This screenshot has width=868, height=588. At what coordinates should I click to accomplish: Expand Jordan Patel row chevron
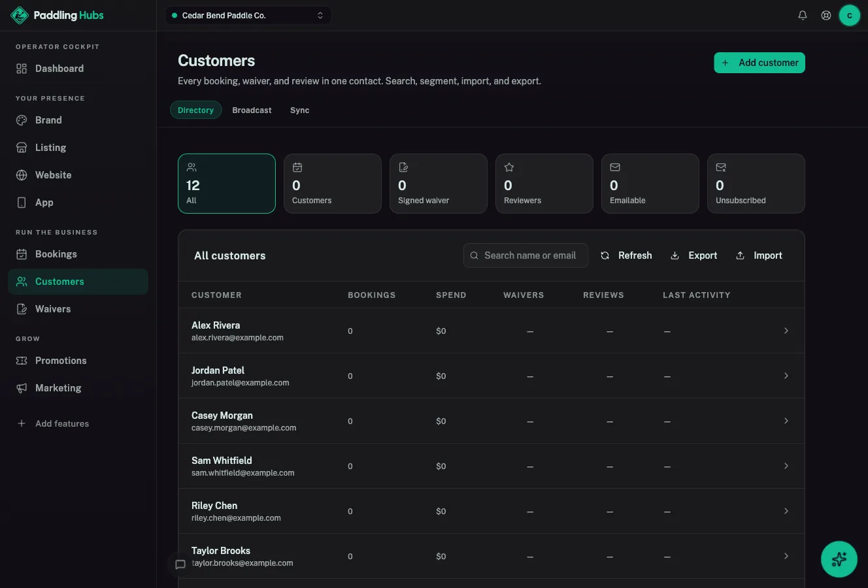pos(786,376)
